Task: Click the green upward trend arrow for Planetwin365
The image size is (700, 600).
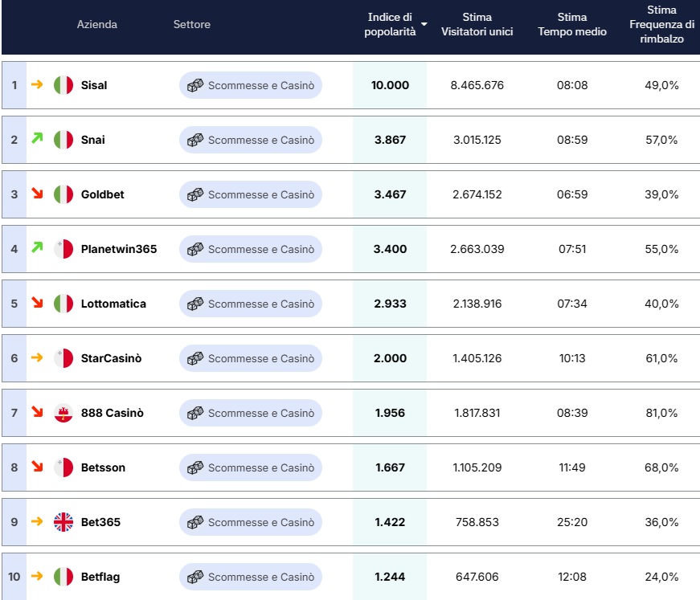Action: 37,247
